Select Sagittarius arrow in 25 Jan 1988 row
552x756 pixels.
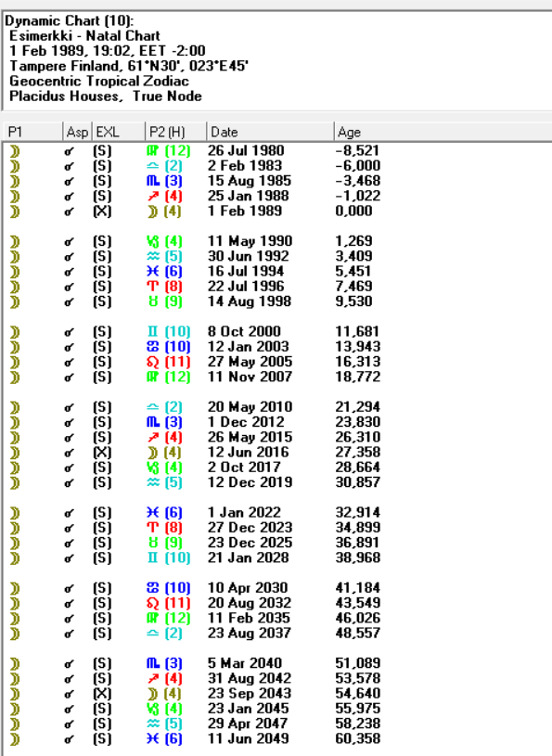[153, 197]
